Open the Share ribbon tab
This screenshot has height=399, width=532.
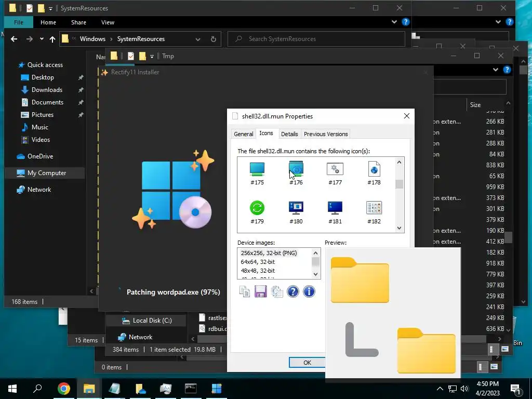click(x=78, y=22)
